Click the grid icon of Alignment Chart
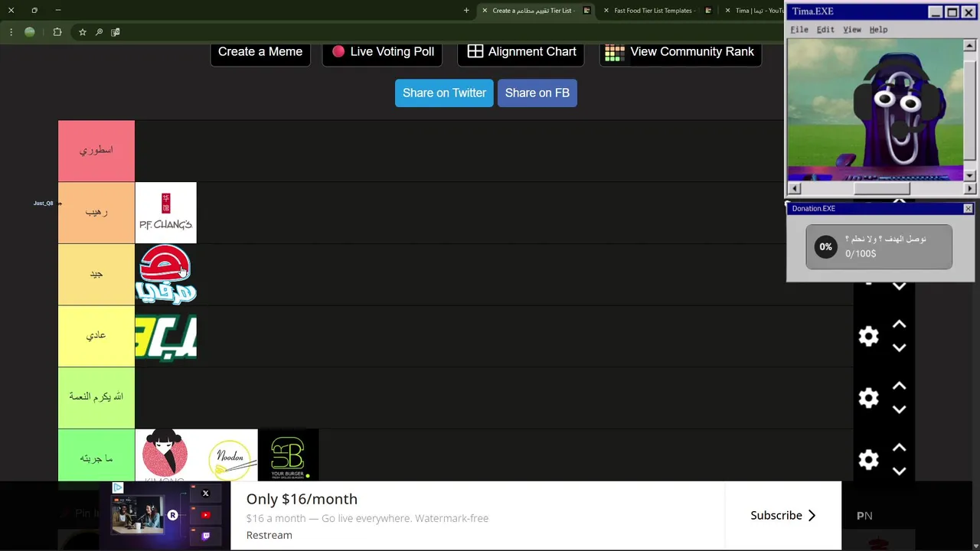980x551 pixels. tap(475, 51)
